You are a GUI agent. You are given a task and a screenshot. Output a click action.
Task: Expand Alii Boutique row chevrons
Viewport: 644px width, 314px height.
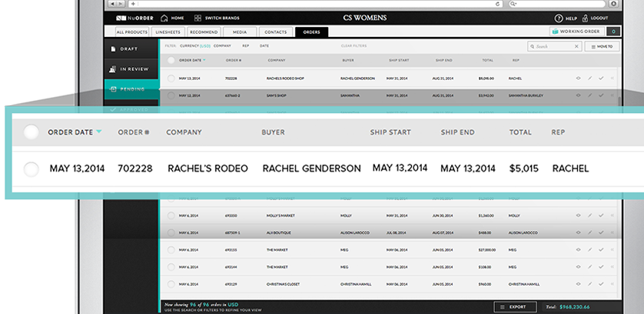click(612, 232)
